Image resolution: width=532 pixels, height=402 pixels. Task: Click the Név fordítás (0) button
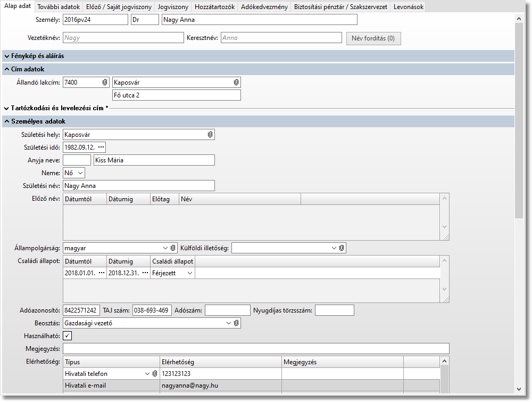(373, 38)
